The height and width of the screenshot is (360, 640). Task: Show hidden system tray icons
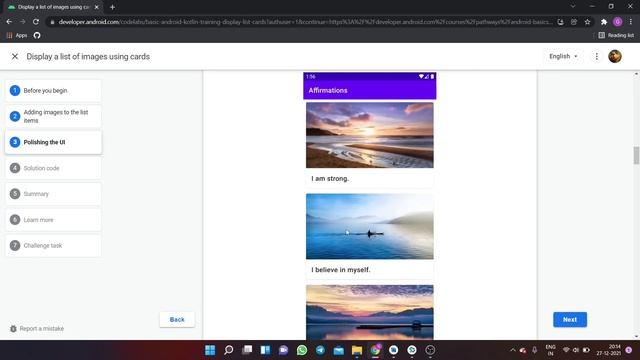coord(513,350)
